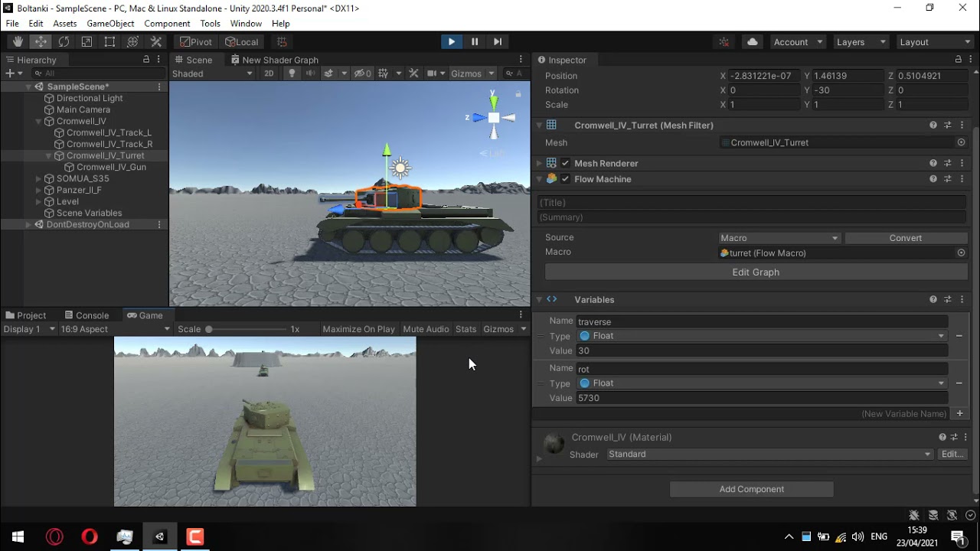Open the File menu
The height and width of the screenshot is (551, 980).
(12, 24)
